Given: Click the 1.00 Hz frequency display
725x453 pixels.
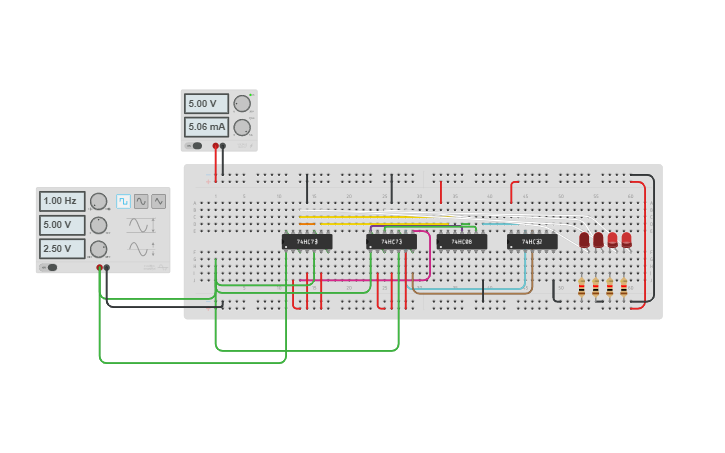Looking at the screenshot, I should pyautogui.click(x=62, y=201).
